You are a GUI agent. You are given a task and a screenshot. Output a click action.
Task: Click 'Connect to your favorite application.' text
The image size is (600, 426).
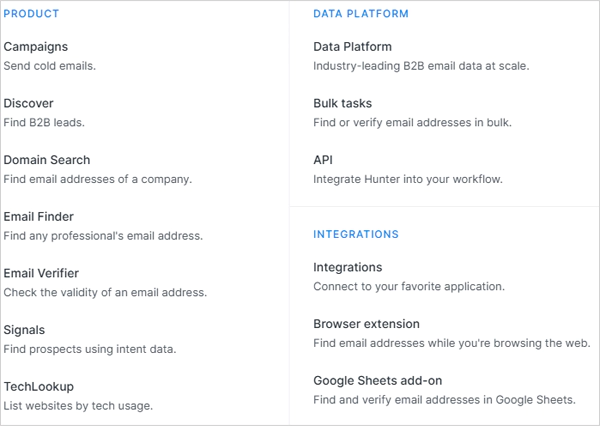click(409, 286)
